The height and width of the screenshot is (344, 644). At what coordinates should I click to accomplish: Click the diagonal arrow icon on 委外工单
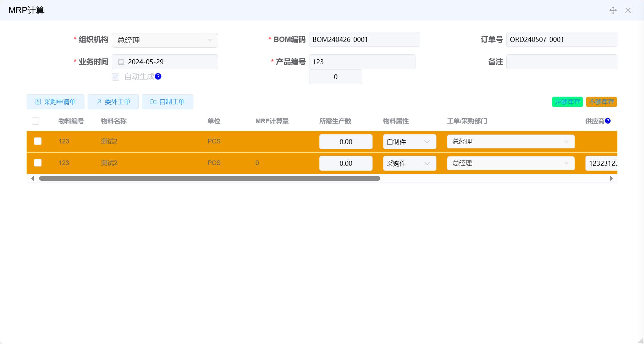pos(98,102)
